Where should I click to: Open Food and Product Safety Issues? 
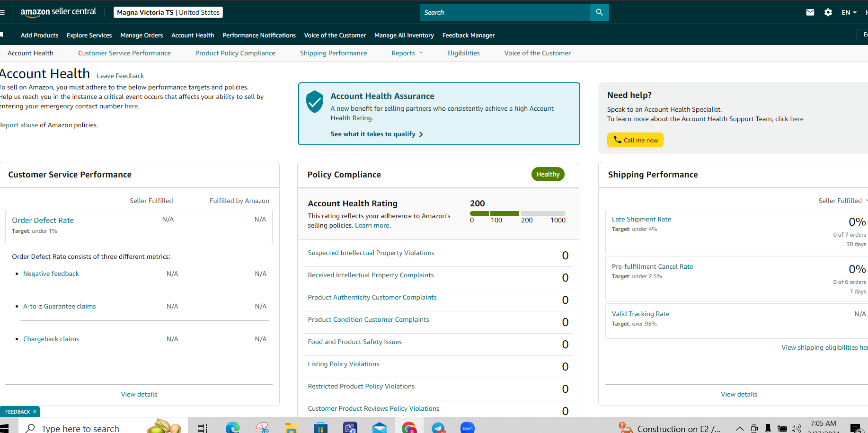pyautogui.click(x=354, y=342)
